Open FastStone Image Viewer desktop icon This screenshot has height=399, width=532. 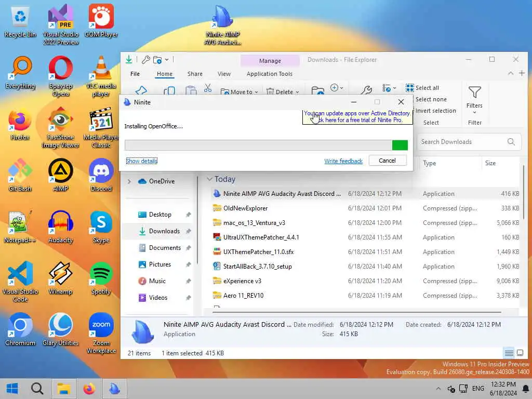(60, 128)
